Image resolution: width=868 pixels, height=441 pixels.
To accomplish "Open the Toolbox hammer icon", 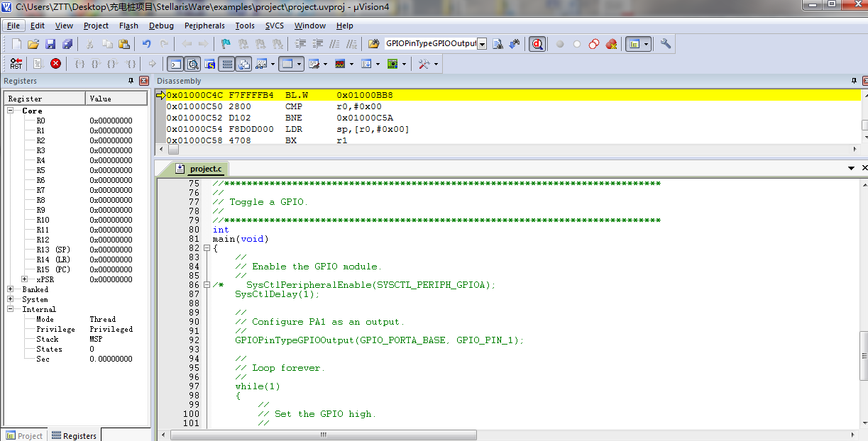I will 424,64.
